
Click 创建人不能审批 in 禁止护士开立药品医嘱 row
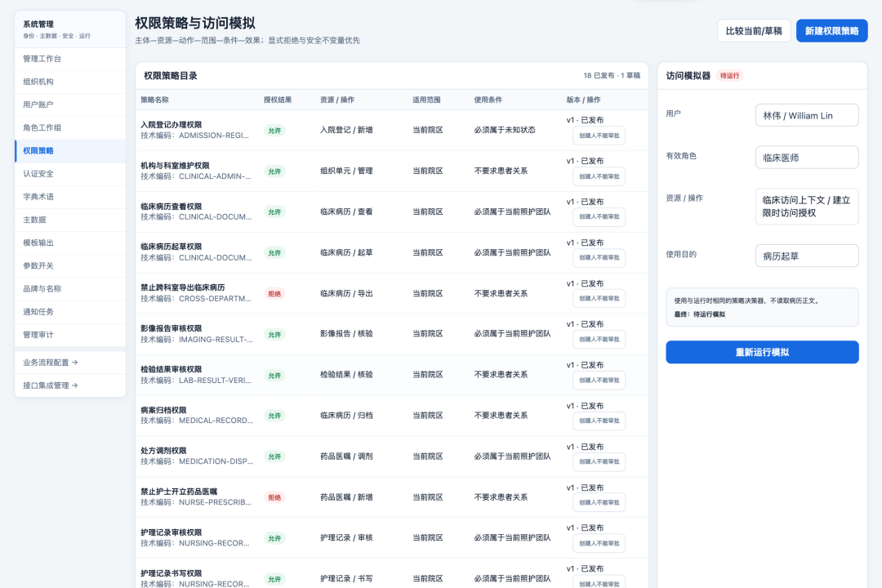(599, 503)
